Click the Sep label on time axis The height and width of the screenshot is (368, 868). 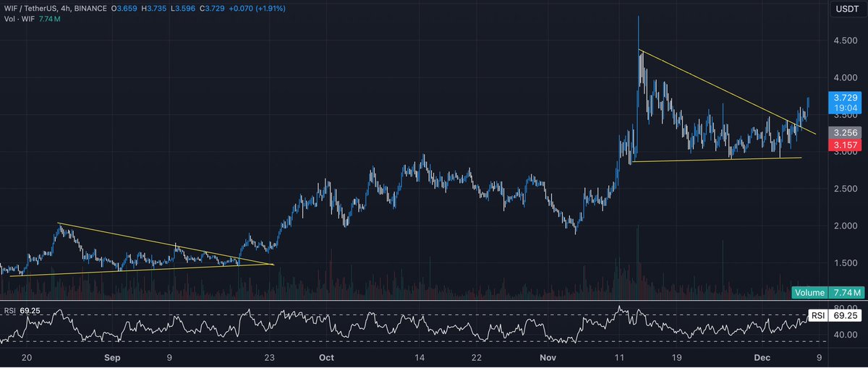click(111, 358)
